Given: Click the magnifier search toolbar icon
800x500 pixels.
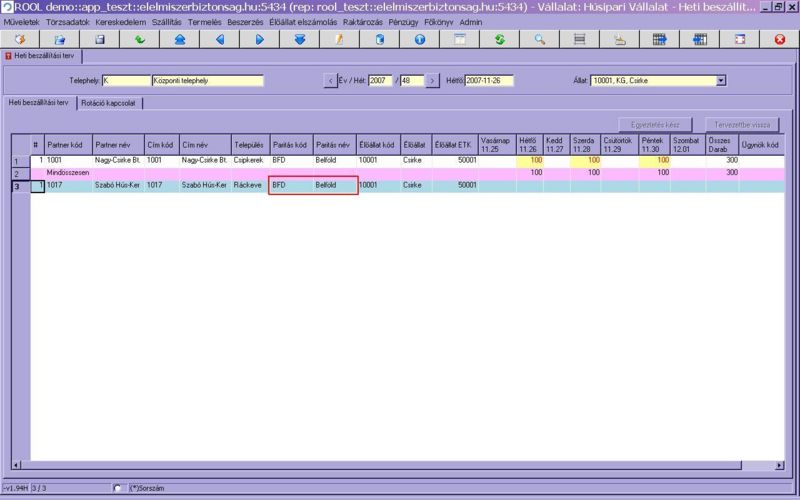Looking at the screenshot, I should tap(540, 40).
